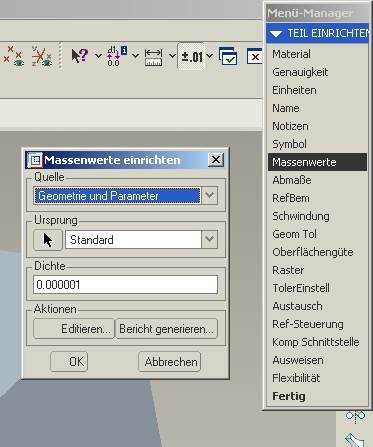
Task: Open Abmaße menu entry
Action: [x=317, y=180]
